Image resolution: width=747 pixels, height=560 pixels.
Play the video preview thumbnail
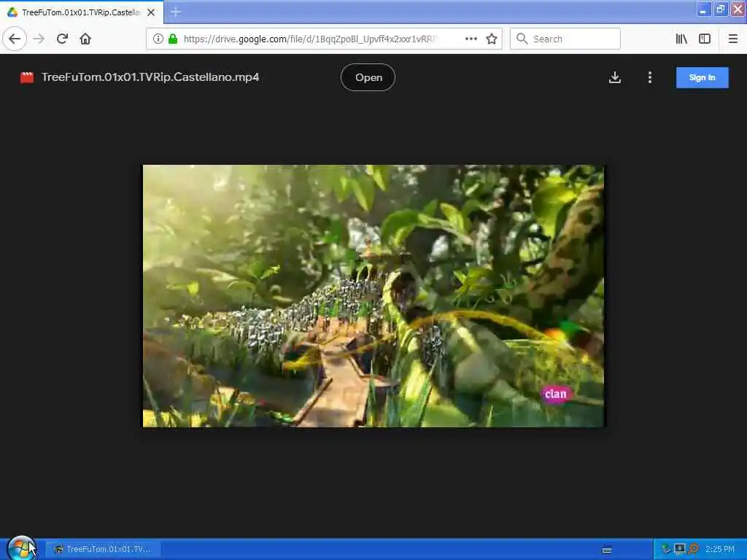point(373,296)
